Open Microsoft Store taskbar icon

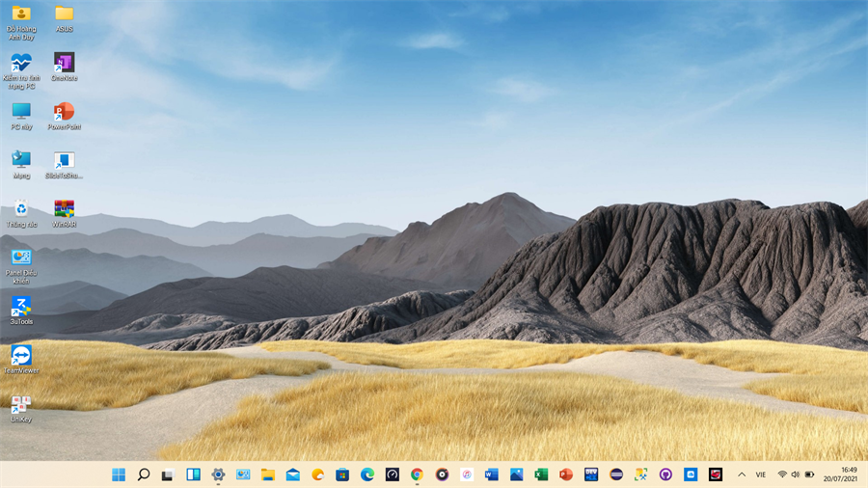pos(342,474)
